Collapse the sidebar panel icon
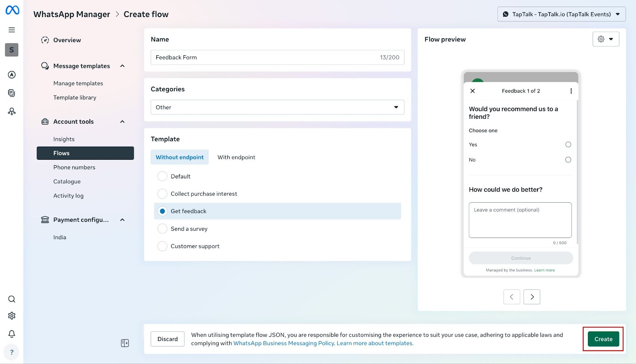The width and height of the screenshot is (636, 364). (125, 343)
